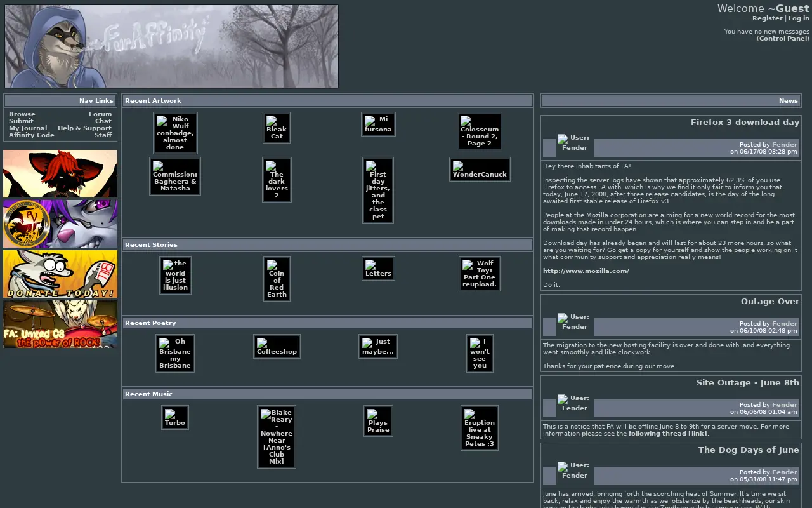Image resolution: width=812 pixels, height=508 pixels.
Task: Click the Log in link
Action: point(799,18)
